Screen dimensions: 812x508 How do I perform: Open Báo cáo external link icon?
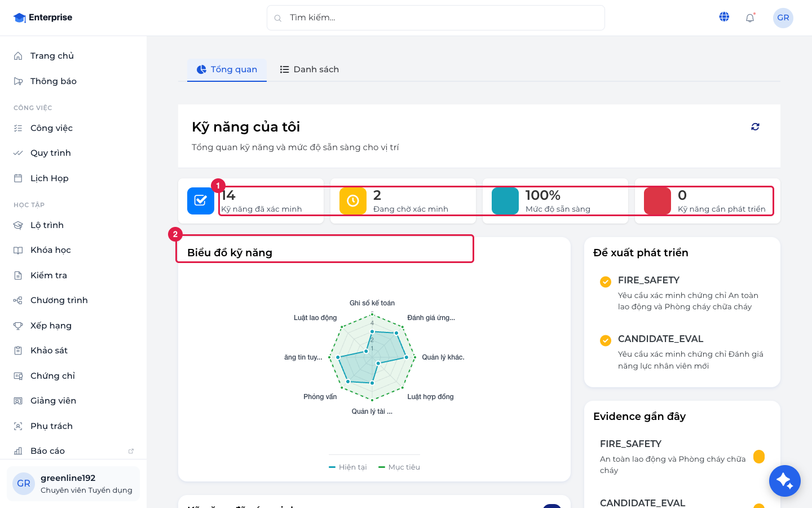click(x=131, y=451)
